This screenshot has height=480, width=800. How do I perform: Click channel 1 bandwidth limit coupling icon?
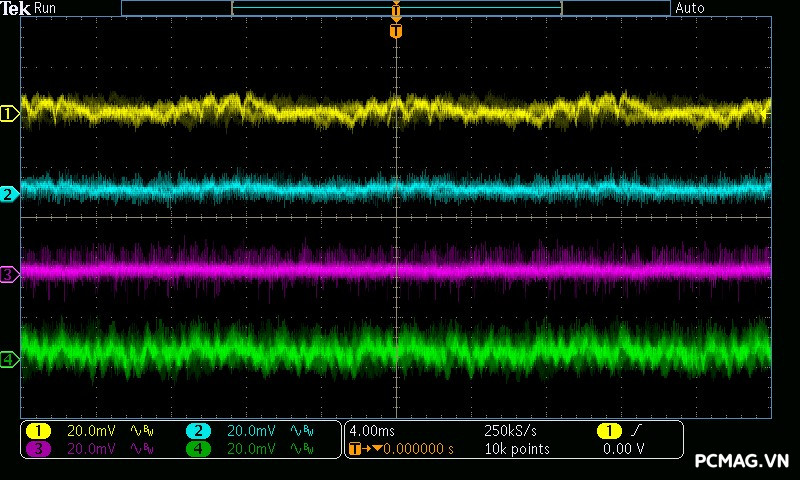coord(141,430)
